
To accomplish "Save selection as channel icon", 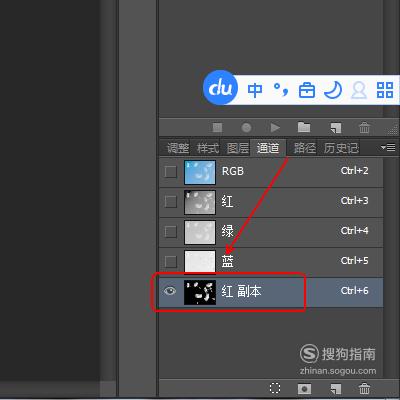I will coord(304,389).
